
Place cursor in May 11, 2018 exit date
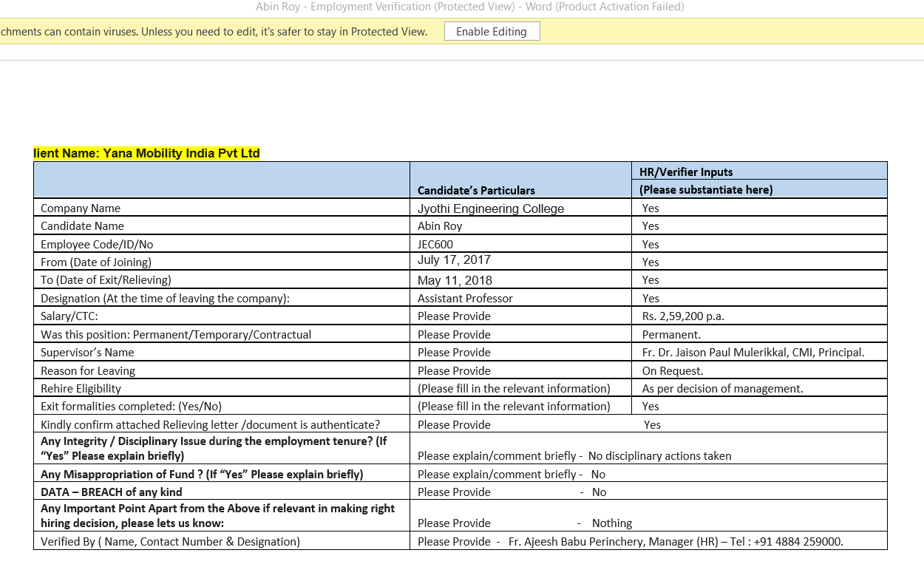tap(455, 280)
